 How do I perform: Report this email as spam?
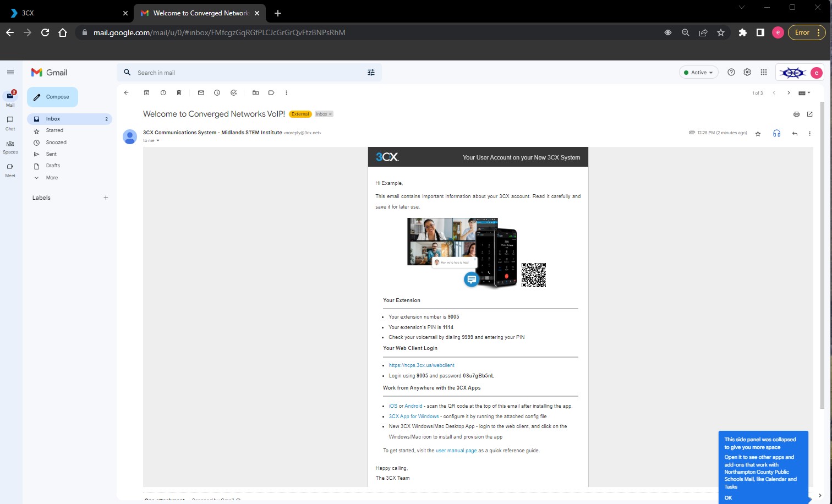click(163, 93)
